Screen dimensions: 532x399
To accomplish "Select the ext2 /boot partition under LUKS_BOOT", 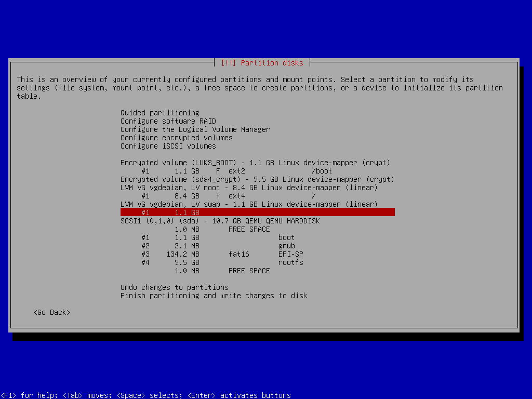I will click(x=208, y=170).
